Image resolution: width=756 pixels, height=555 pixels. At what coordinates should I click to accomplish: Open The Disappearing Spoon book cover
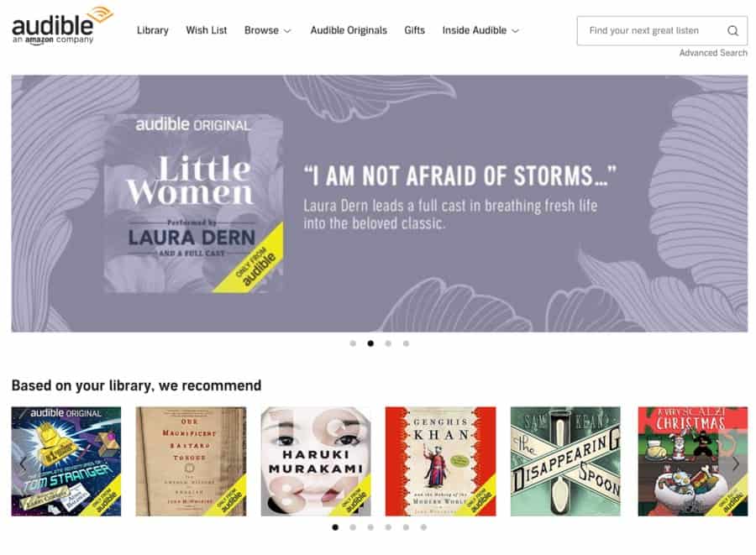point(565,461)
